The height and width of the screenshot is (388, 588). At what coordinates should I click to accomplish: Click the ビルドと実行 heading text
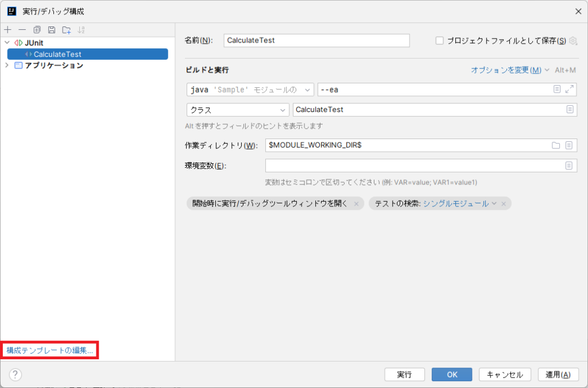207,70
